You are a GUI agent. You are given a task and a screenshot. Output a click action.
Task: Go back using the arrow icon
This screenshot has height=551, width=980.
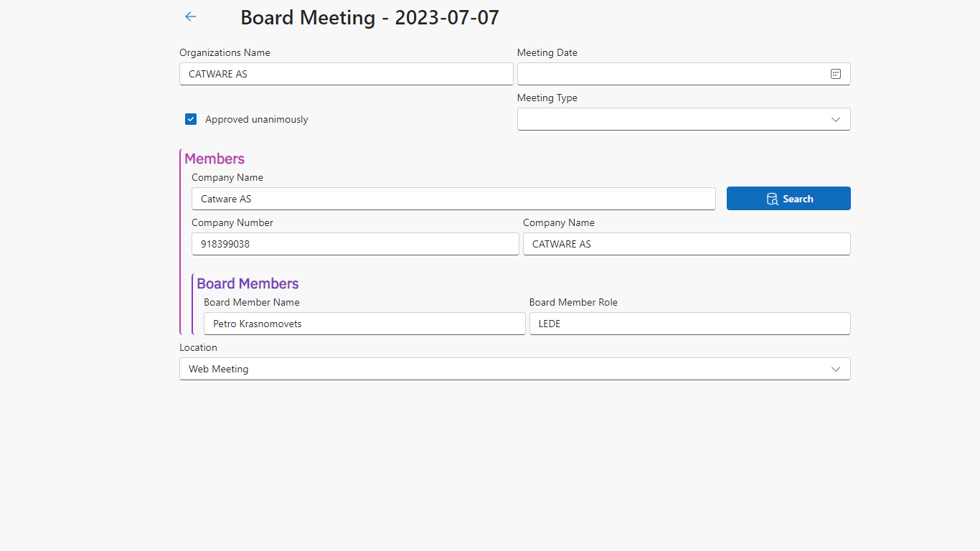pyautogui.click(x=190, y=17)
